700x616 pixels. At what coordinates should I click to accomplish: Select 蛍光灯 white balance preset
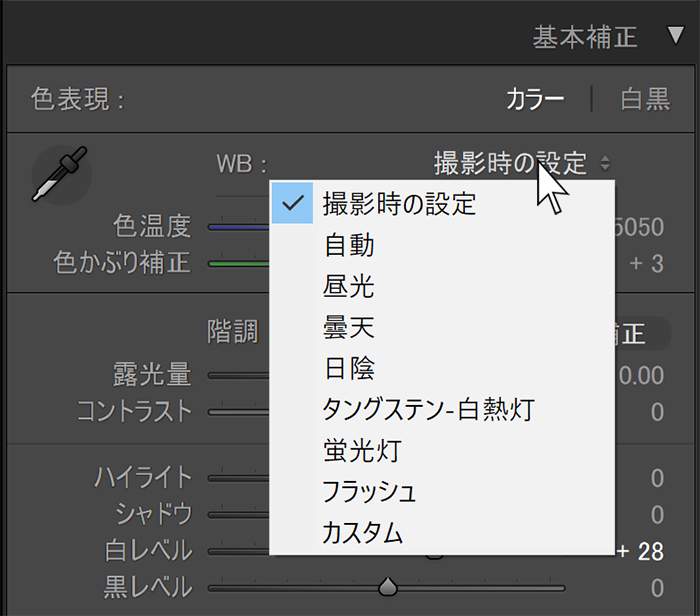(x=361, y=450)
